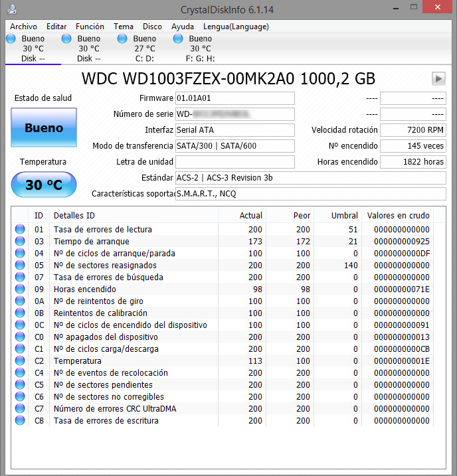Click status icon for Reintentos de calibración
The height and width of the screenshot is (476, 457).
point(20,313)
